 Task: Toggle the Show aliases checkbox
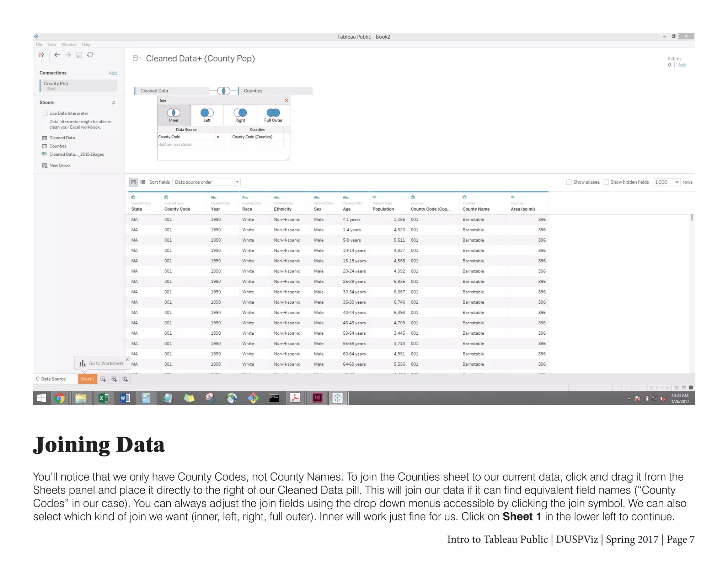click(569, 182)
